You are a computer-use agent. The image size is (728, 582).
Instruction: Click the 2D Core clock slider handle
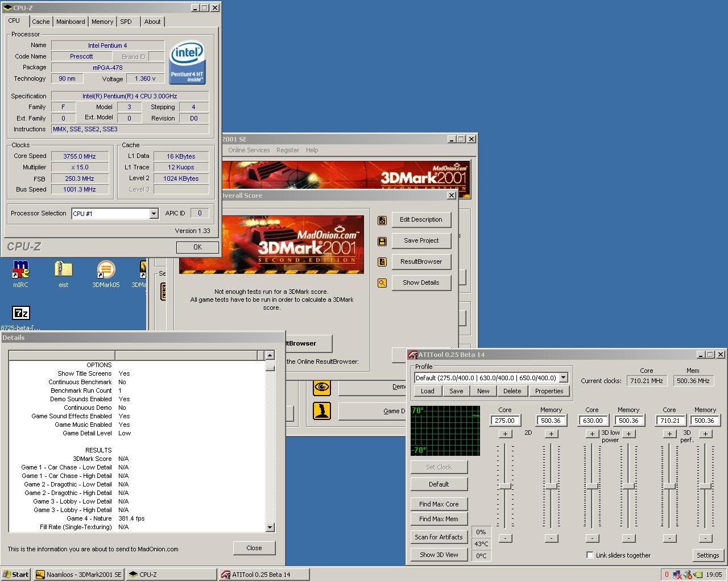(x=505, y=487)
